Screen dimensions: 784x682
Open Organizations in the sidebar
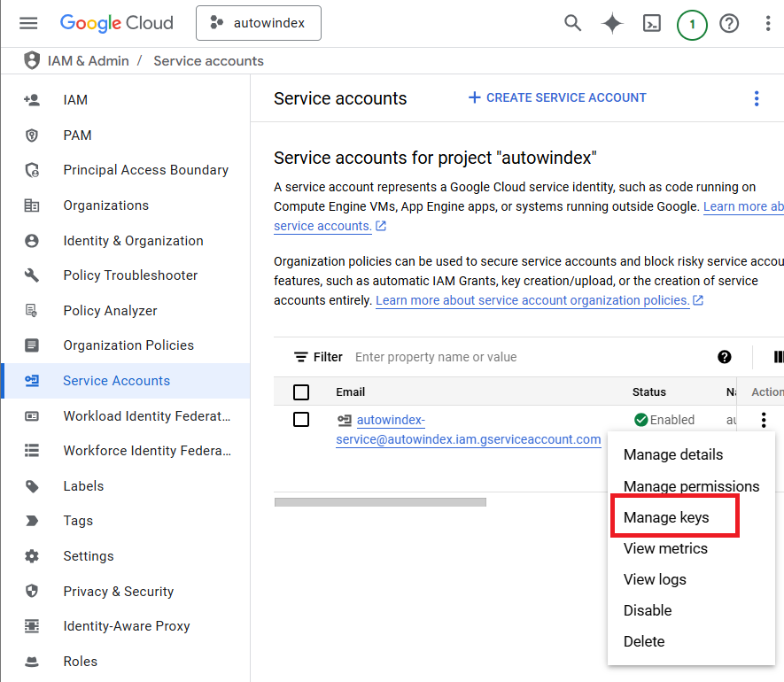[126, 205]
